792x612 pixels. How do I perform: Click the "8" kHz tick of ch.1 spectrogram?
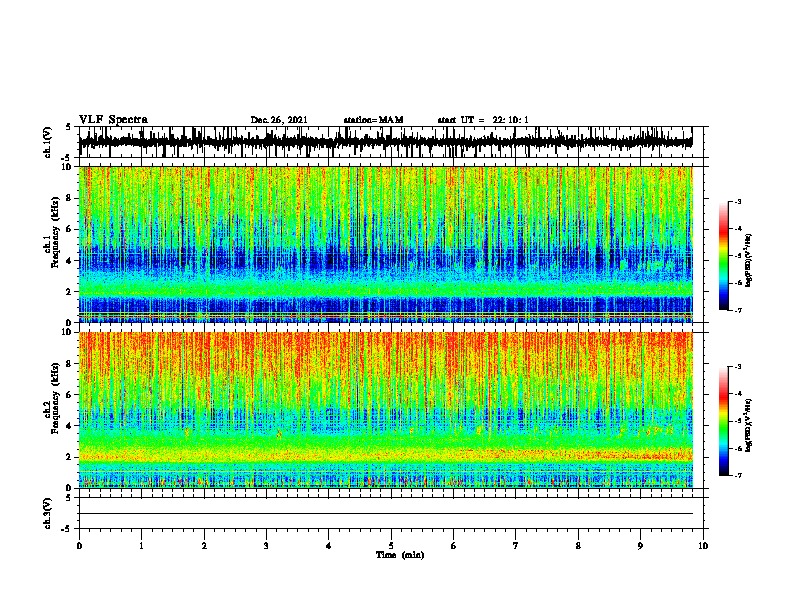pos(70,198)
